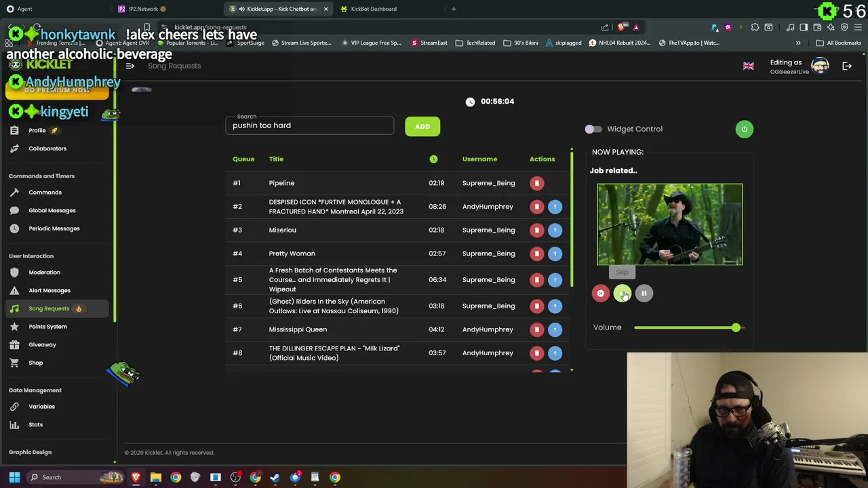Move Miserlou up in the queue
Image resolution: width=868 pixels, height=488 pixels.
[x=555, y=230]
